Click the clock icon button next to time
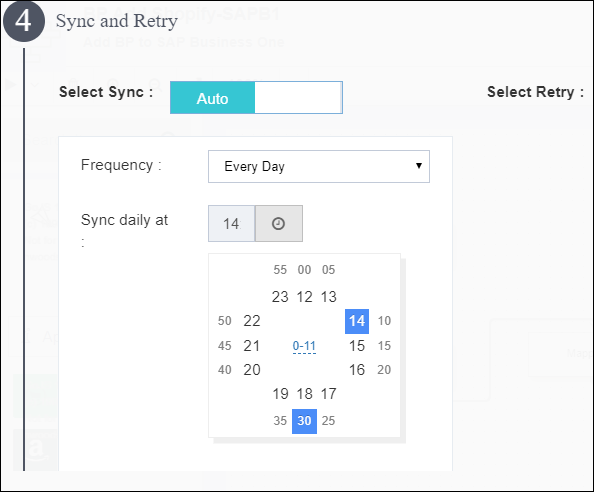 click(x=279, y=223)
